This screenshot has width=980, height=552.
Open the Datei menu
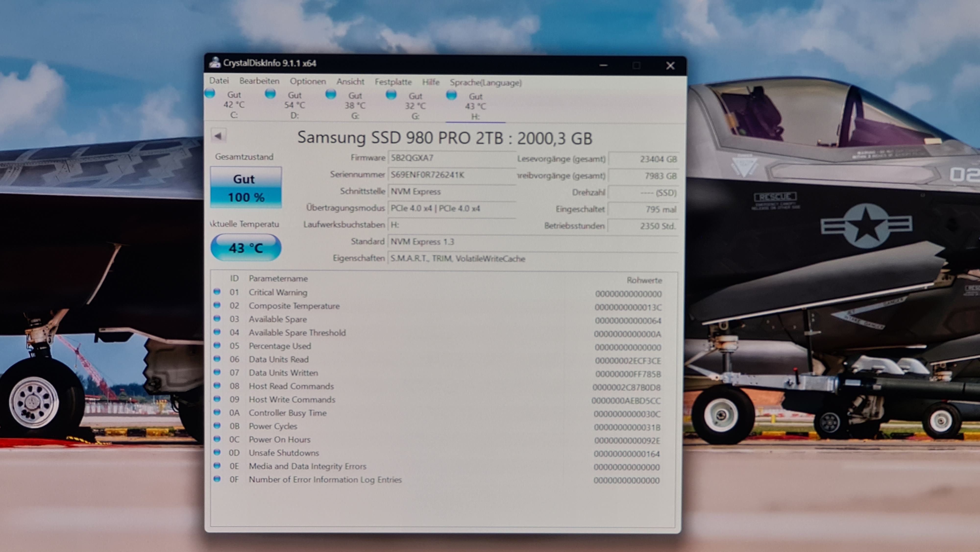point(219,81)
